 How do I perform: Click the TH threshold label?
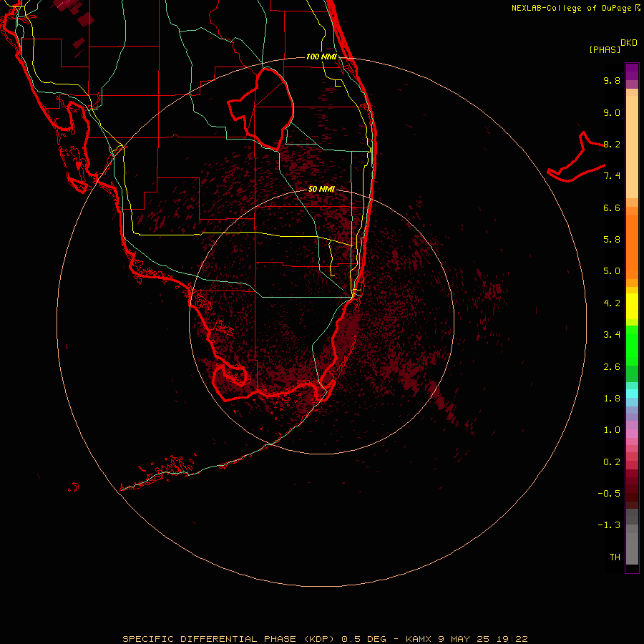615,557
